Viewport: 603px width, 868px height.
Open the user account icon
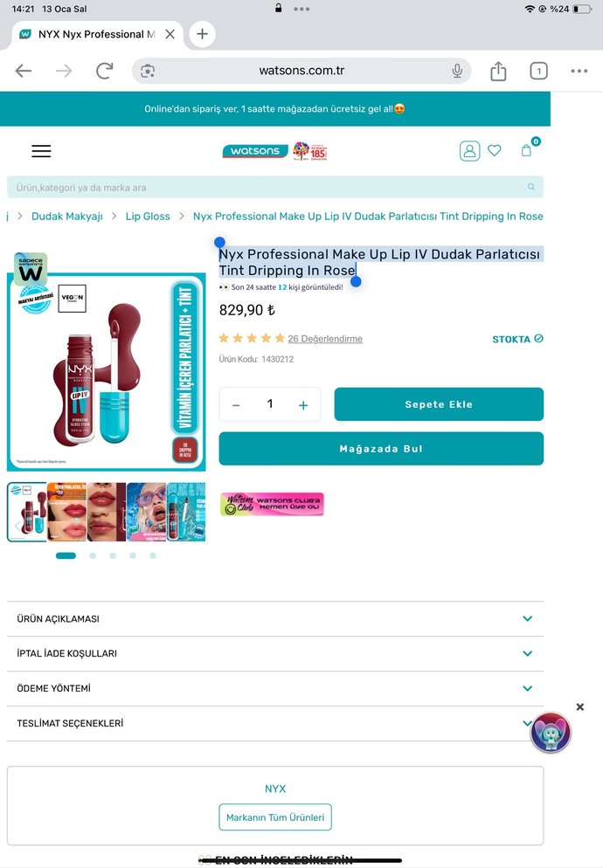[x=469, y=151]
